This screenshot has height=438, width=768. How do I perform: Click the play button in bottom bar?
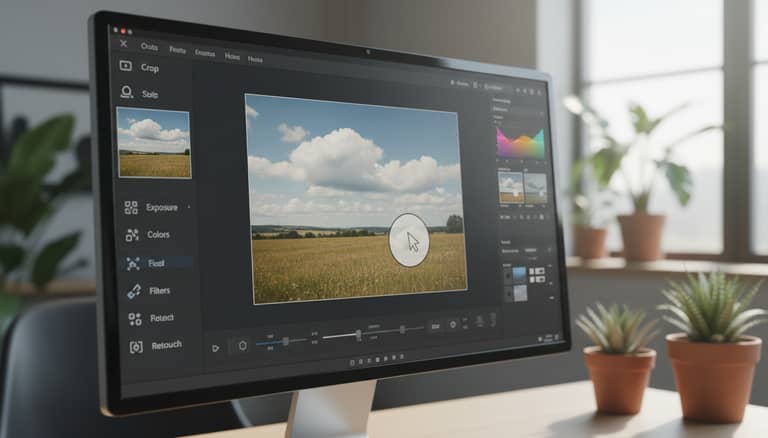pos(216,348)
